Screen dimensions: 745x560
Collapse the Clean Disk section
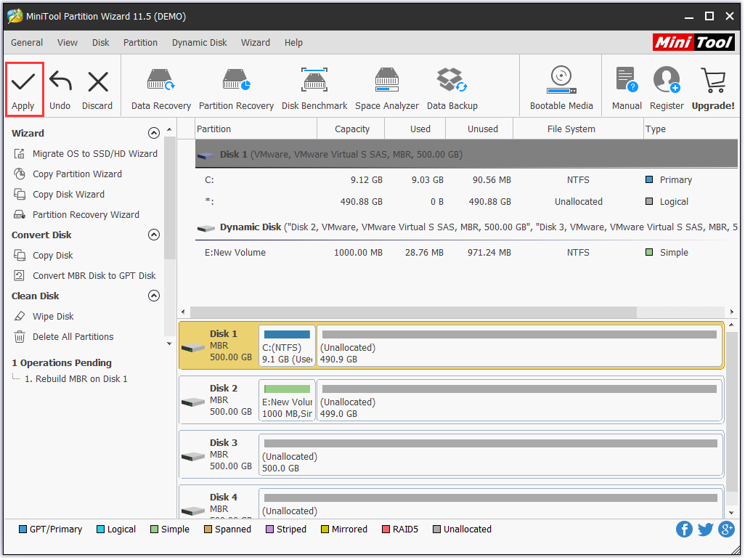pyautogui.click(x=154, y=296)
